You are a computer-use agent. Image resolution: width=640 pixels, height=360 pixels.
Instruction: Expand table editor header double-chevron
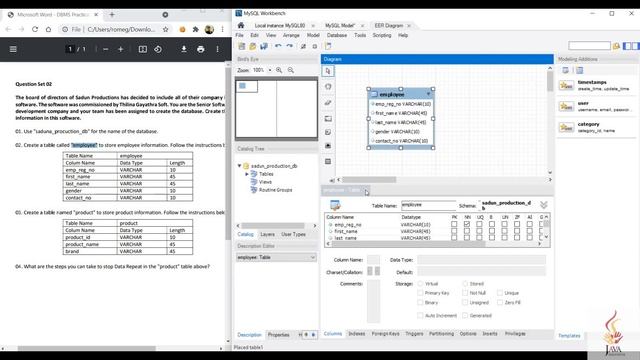click(x=543, y=205)
